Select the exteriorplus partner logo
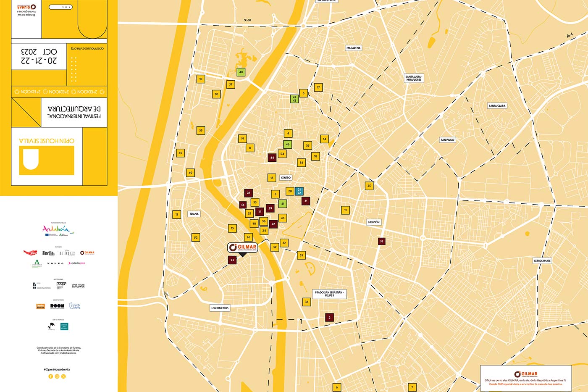This screenshot has width=588, height=392. point(77,263)
